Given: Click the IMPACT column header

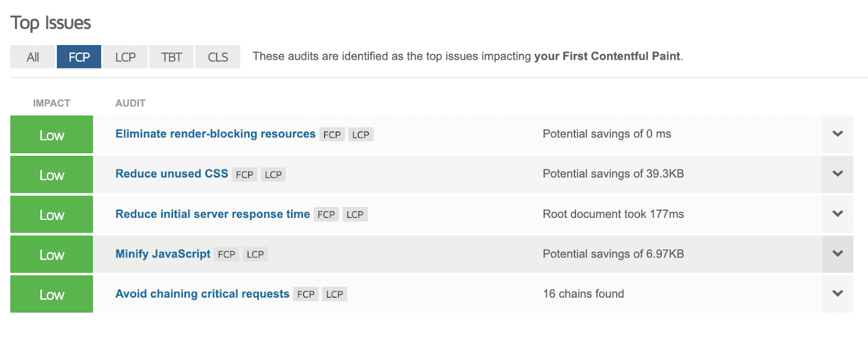Looking at the screenshot, I should pos(52,103).
